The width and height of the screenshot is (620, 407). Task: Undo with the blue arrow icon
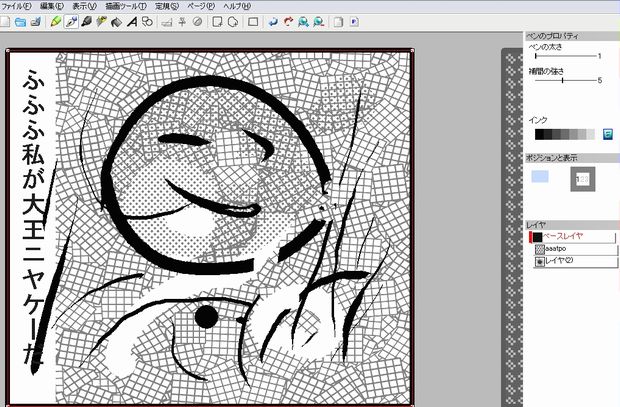click(x=273, y=22)
